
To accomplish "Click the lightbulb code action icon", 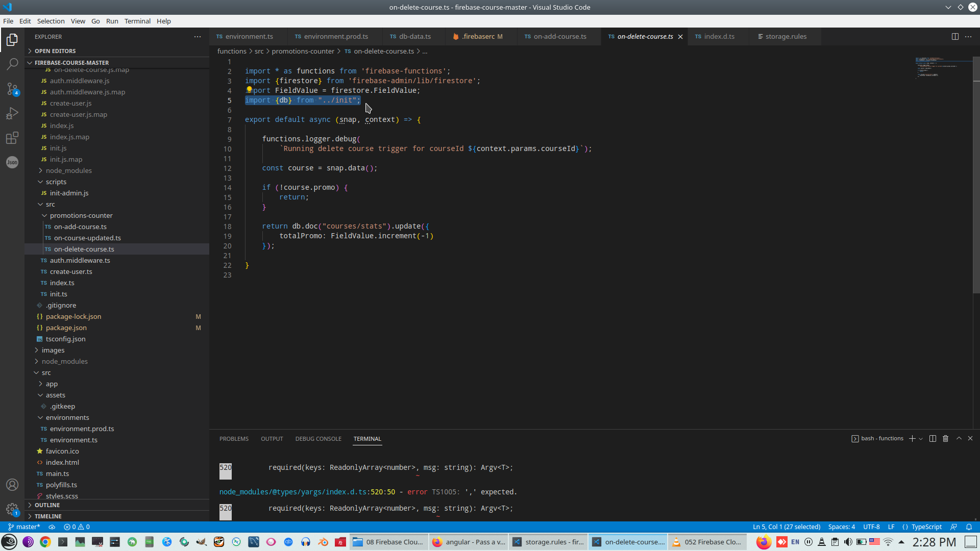I will [x=249, y=89].
